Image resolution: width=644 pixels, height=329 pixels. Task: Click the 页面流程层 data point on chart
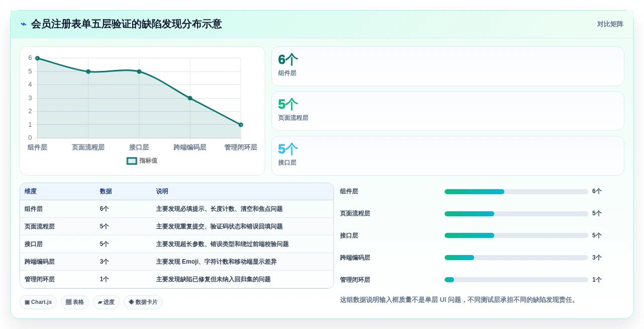pyautogui.click(x=88, y=71)
